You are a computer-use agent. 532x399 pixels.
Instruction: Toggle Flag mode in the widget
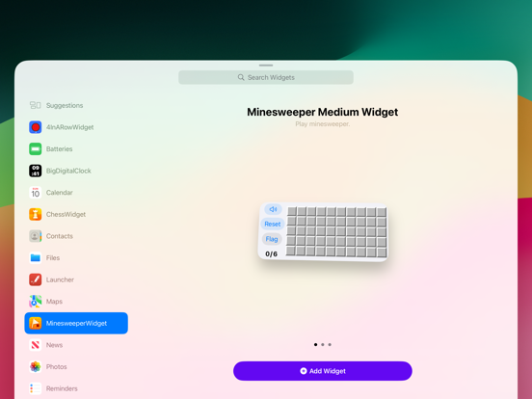pyautogui.click(x=272, y=239)
